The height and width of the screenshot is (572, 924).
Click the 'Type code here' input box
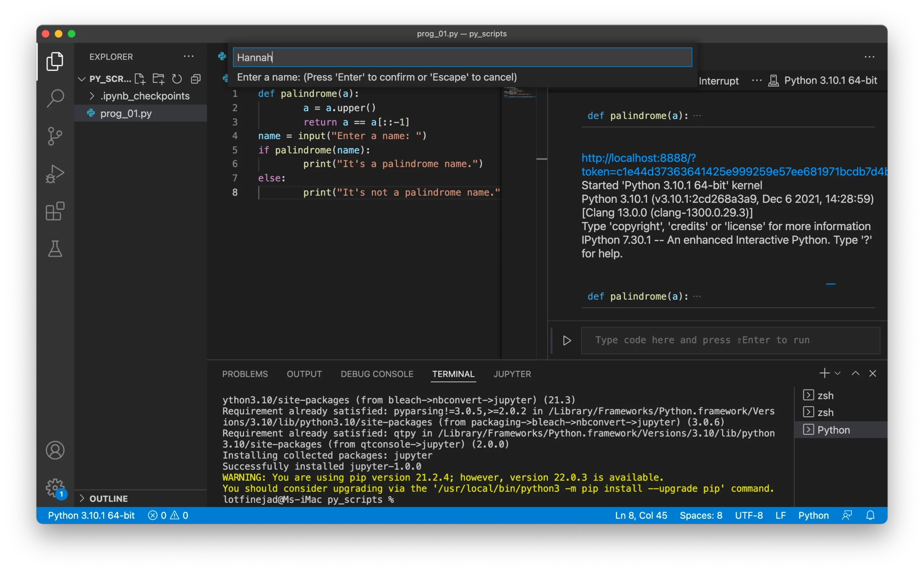pos(730,340)
